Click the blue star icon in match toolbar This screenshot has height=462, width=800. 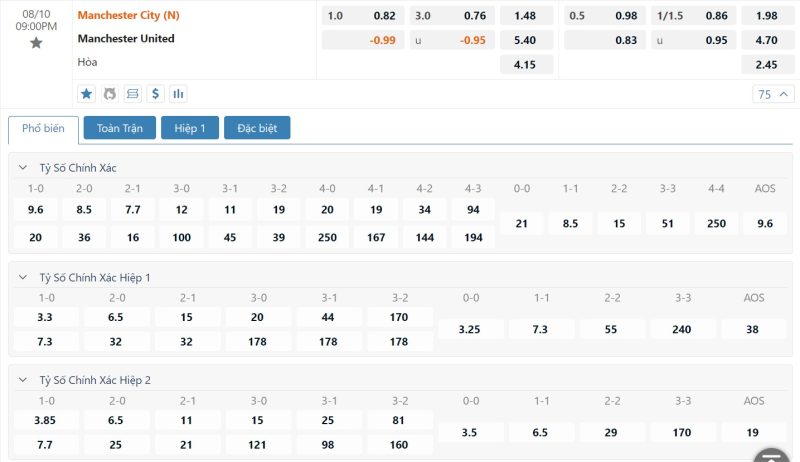[x=87, y=94]
